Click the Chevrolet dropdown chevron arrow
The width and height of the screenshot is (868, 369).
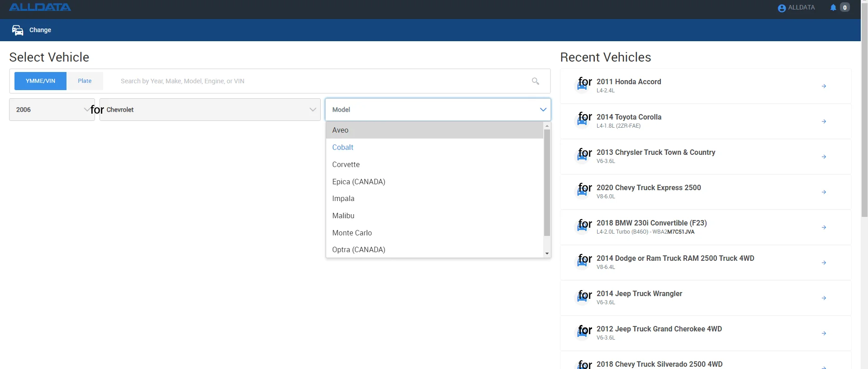tap(313, 110)
